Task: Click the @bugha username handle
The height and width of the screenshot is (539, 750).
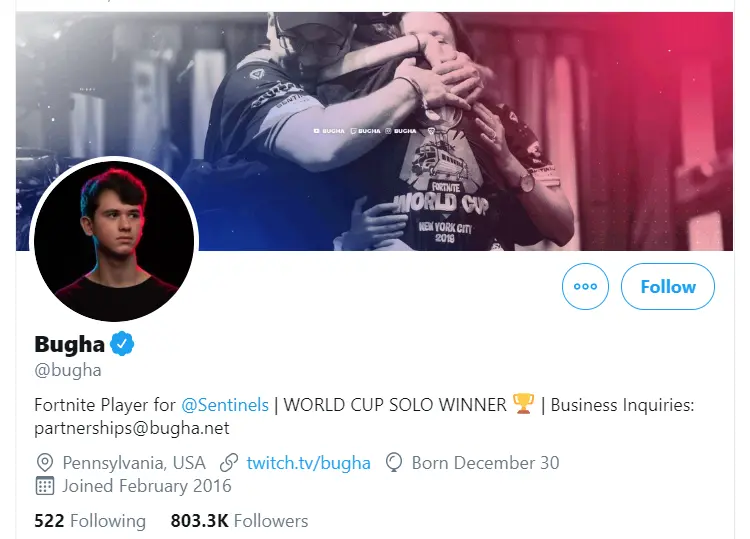Action: coord(68,370)
